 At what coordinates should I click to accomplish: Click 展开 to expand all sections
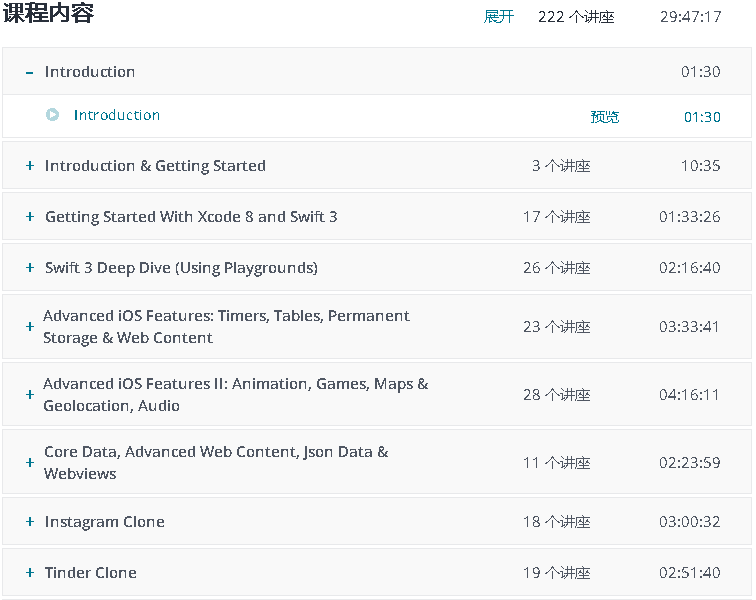(x=499, y=17)
